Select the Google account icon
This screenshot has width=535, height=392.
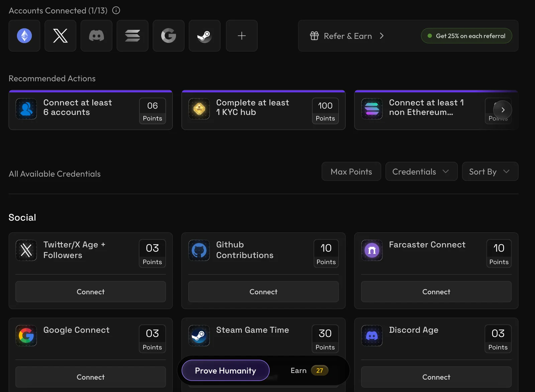[169, 36]
